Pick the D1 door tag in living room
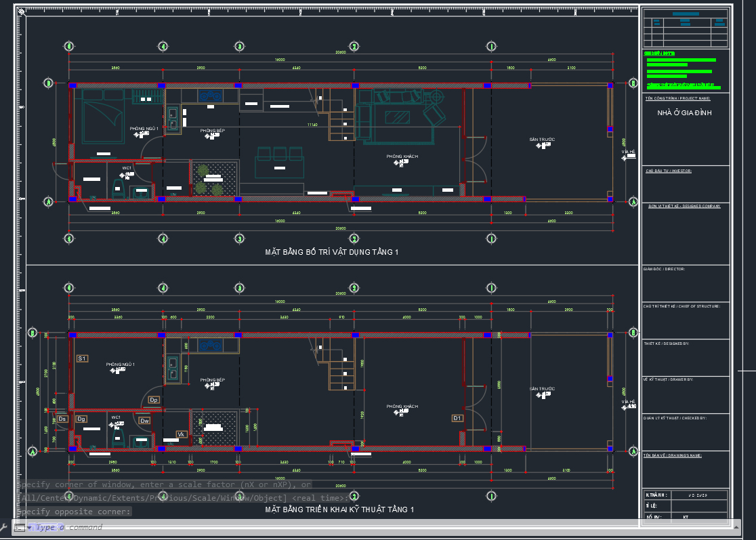Image resolution: width=756 pixels, height=540 pixels. click(x=457, y=418)
